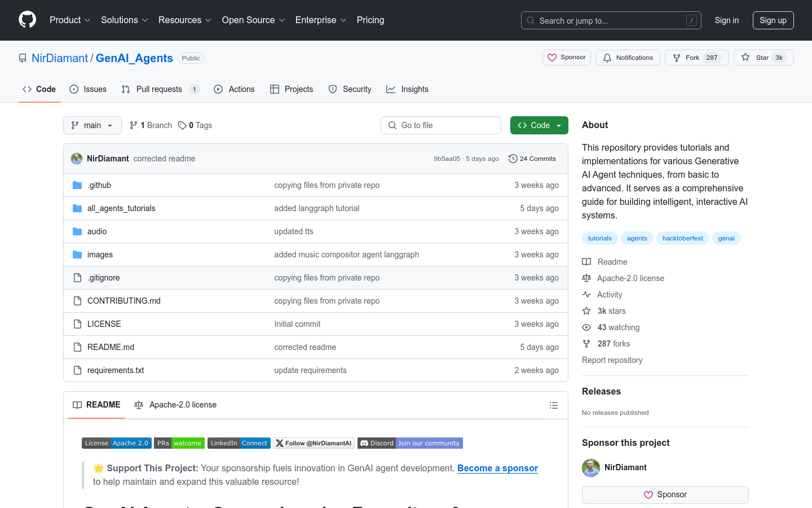The height and width of the screenshot is (508, 812).
Task: Click NirDiamant's avatar in commit row
Action: (77, 159)
